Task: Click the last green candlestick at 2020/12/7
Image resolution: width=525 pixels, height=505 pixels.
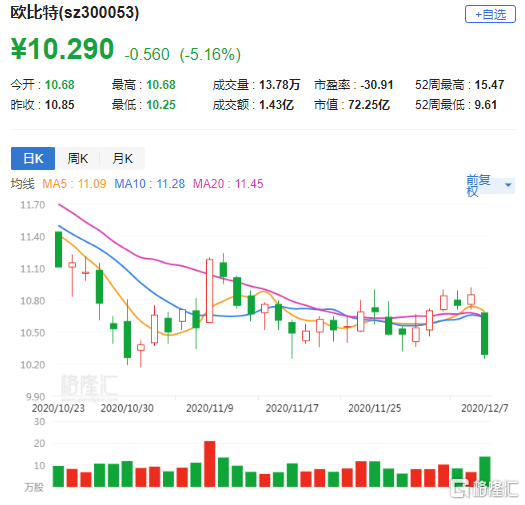Action: [x=484, y=334]
